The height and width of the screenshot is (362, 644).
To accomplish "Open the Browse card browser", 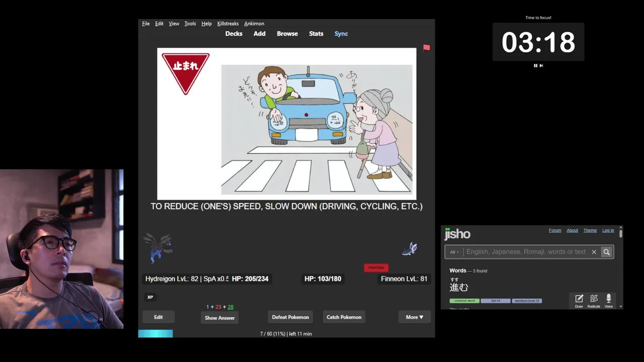I will point(287,34).
